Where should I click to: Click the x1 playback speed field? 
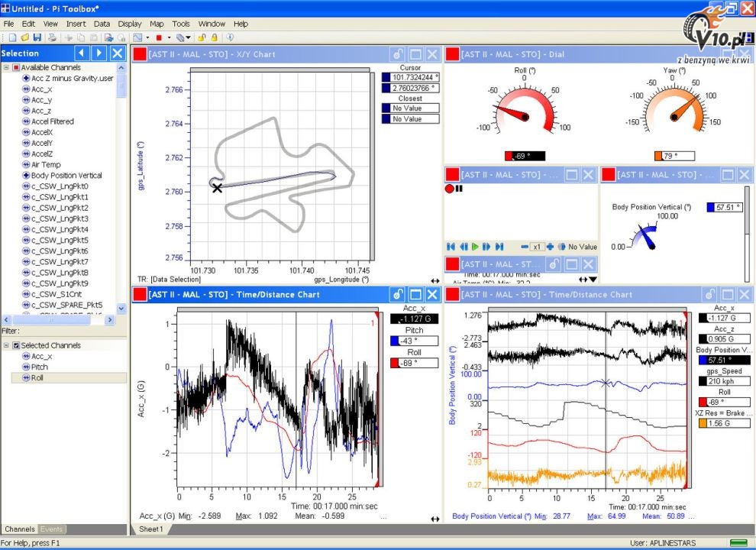[537, 247]
